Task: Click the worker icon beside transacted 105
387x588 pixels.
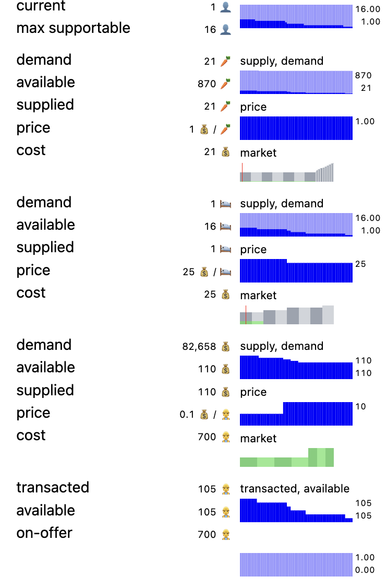Action: pos(225,489)
